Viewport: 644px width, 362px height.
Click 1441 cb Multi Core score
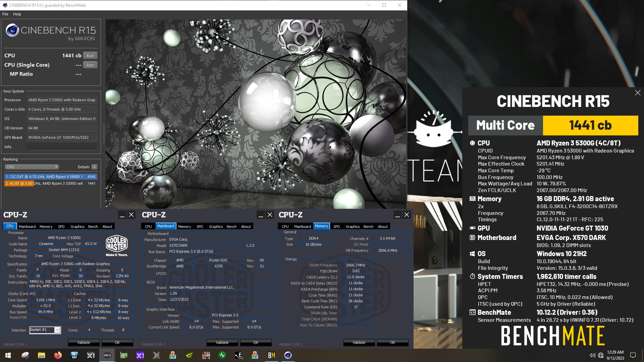(x=590, y=125)
